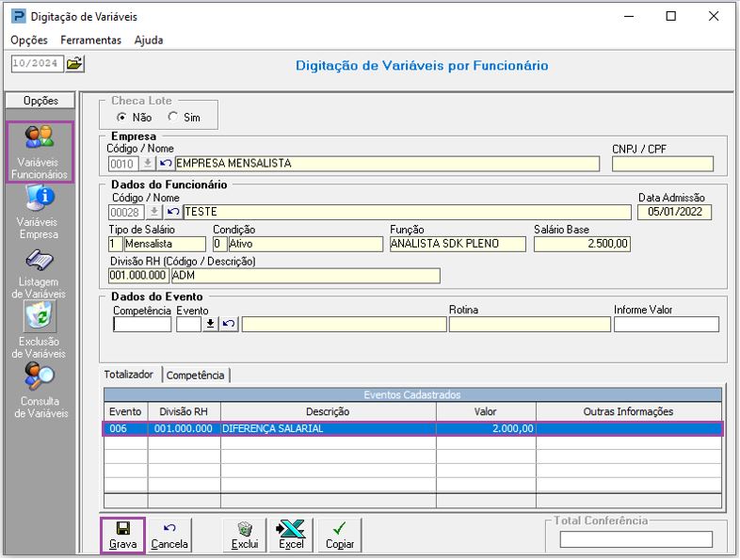This screenshot has width=740, height=560.
Task: Click the 10/2024 period field
Action: pos(38,63)
